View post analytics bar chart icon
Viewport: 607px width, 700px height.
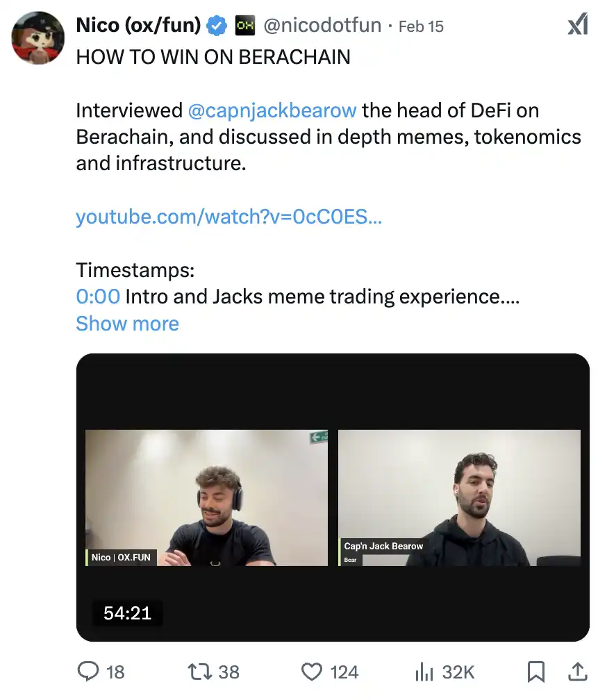click(x=424, y=671)
